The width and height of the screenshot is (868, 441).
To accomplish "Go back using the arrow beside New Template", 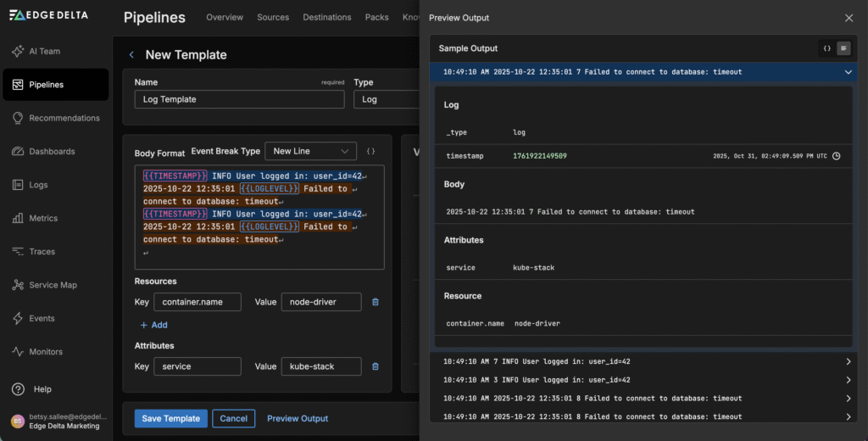I will click(131, 55).
